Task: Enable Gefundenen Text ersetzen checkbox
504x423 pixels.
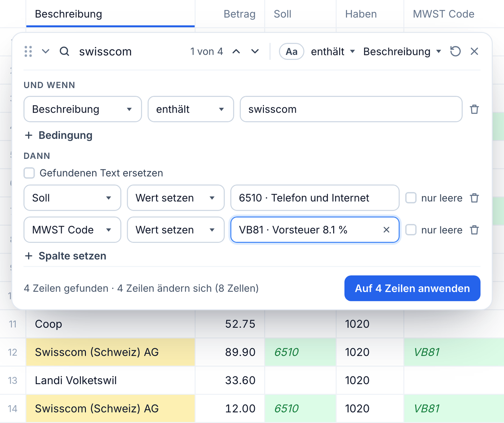Action: pos(29,173)
